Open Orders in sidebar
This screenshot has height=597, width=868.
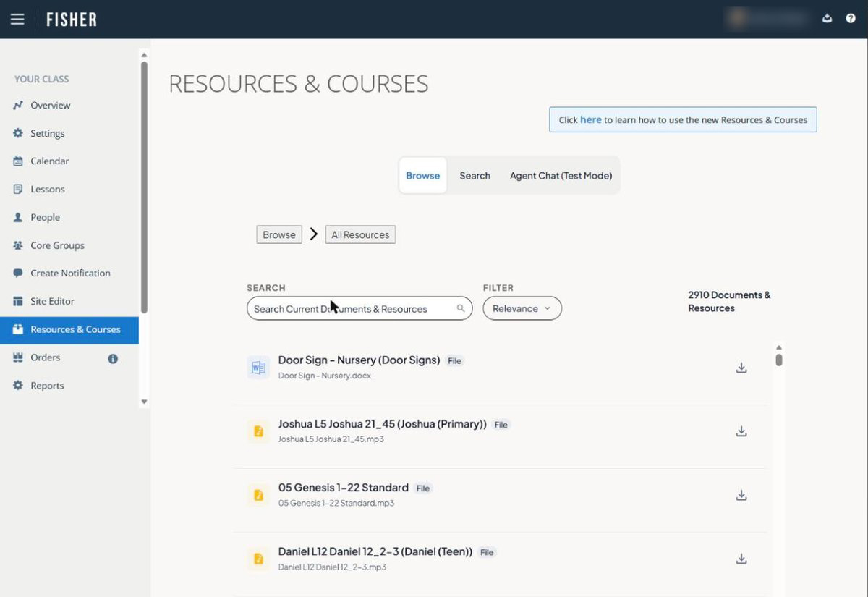46,358
